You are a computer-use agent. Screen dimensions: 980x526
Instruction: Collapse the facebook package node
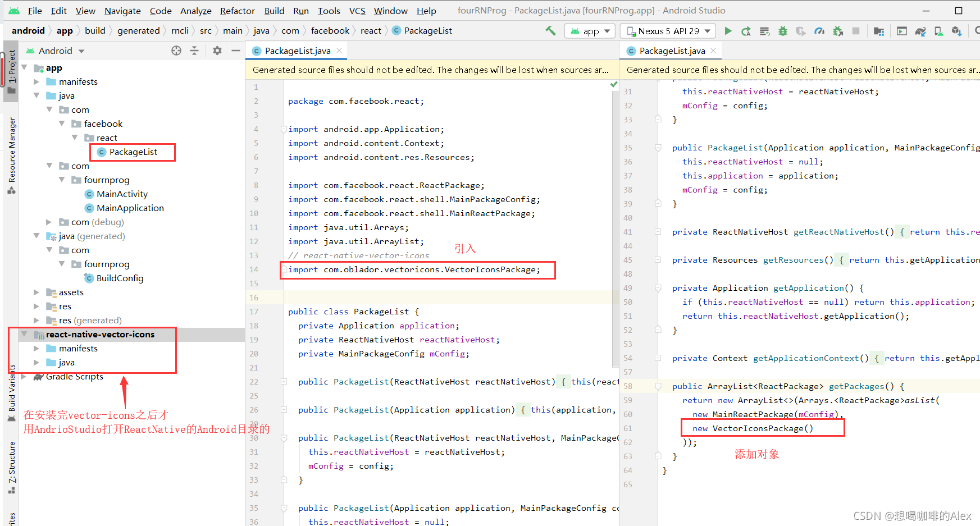pyautogui.click(x=62, y=124)
